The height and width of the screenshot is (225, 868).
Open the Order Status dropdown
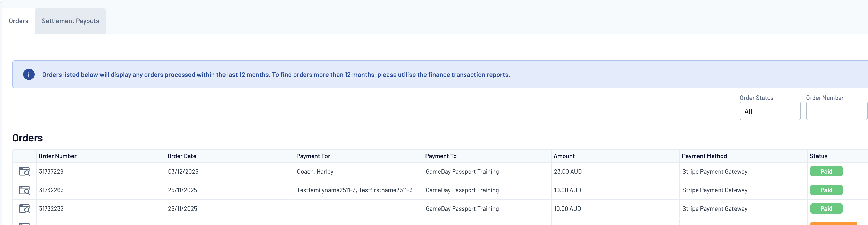tap(770, 111)
